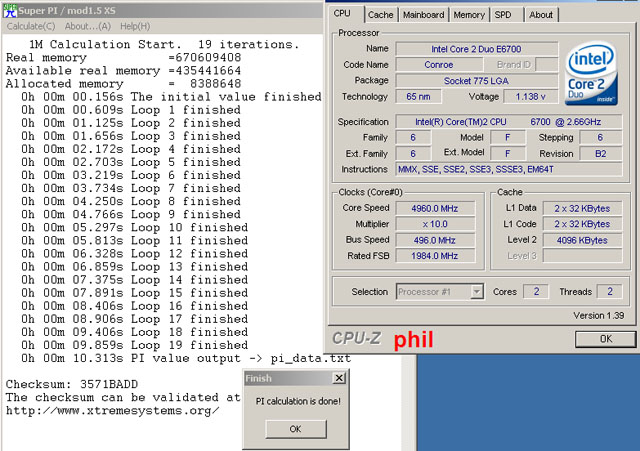This screenshot has height=451, width=640.
Task: Click the Super PI title bar icon
Action: (x=10, y=8)
